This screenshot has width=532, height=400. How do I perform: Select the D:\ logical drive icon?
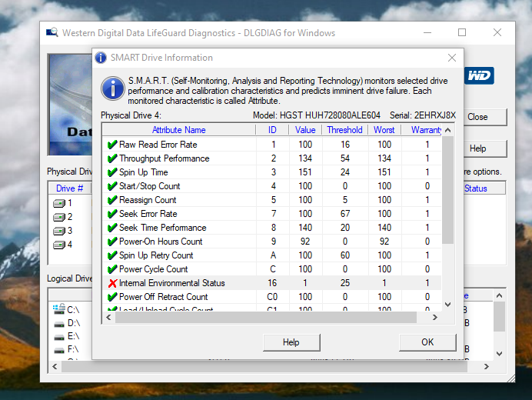pyautogui.click(x=59, y=325)
